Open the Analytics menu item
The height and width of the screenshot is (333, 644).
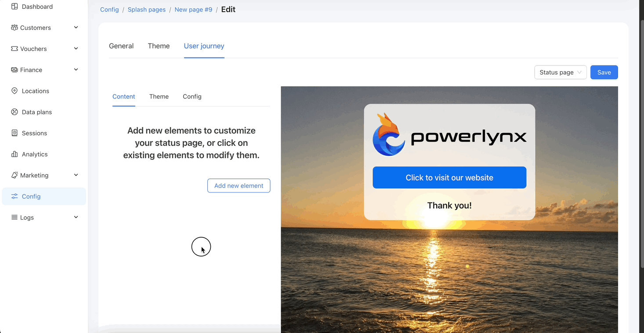click(x=44, y=154)
